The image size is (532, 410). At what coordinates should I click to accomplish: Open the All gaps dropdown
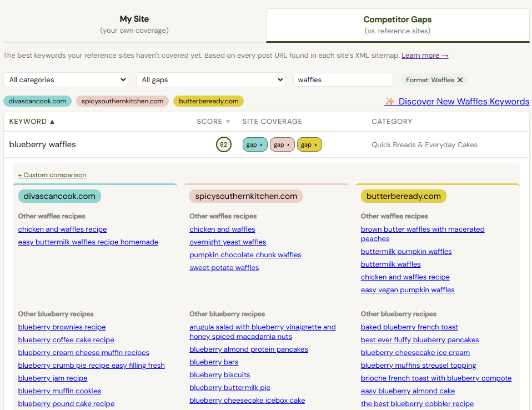(x=210, y=80)
